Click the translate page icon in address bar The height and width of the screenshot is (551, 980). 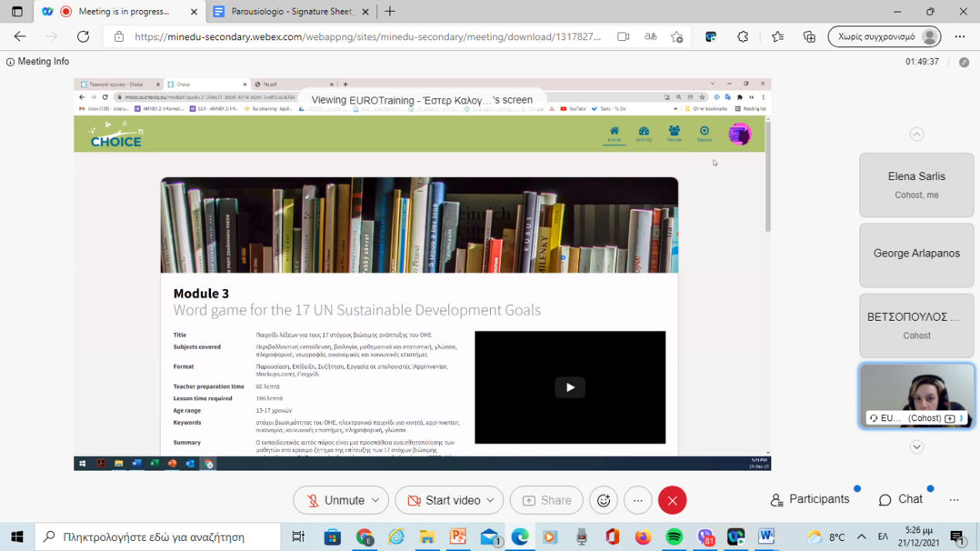tap(651, 36)
